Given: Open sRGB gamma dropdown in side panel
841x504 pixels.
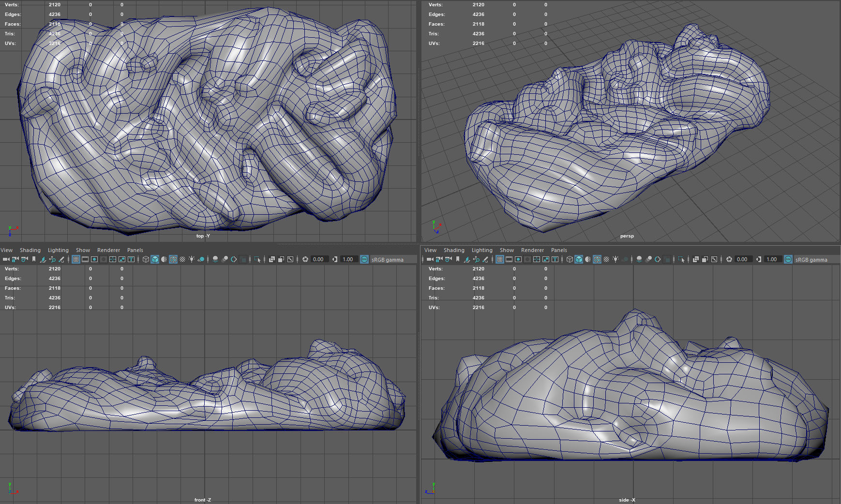Looking at the screenshot, I should coord(817,259).
